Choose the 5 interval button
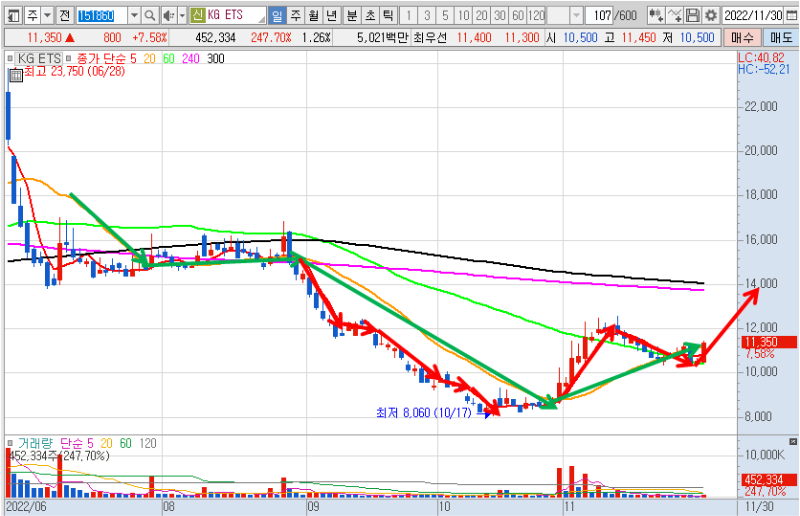 [445, 16]
